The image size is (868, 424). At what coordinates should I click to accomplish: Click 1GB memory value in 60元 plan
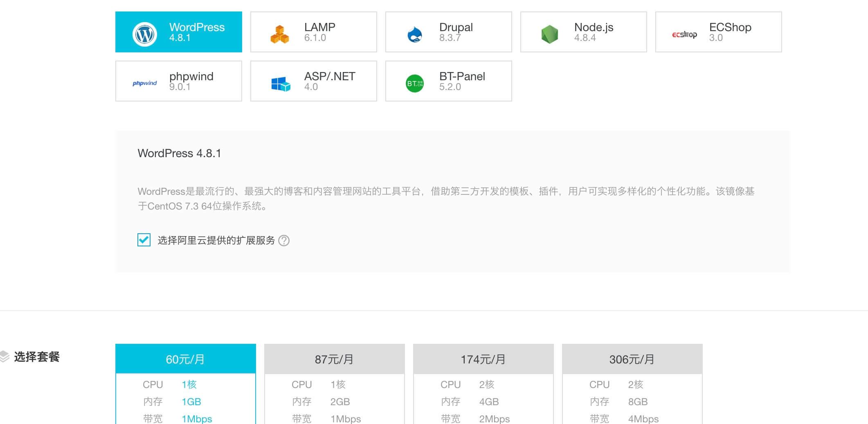coord(191,402)
